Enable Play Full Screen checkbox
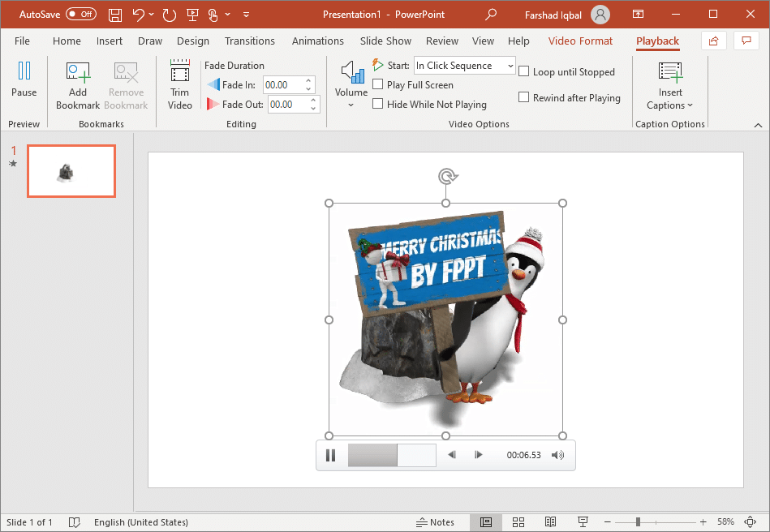The height and width of the screenshot is (532, 770). (x=378, y=85)
